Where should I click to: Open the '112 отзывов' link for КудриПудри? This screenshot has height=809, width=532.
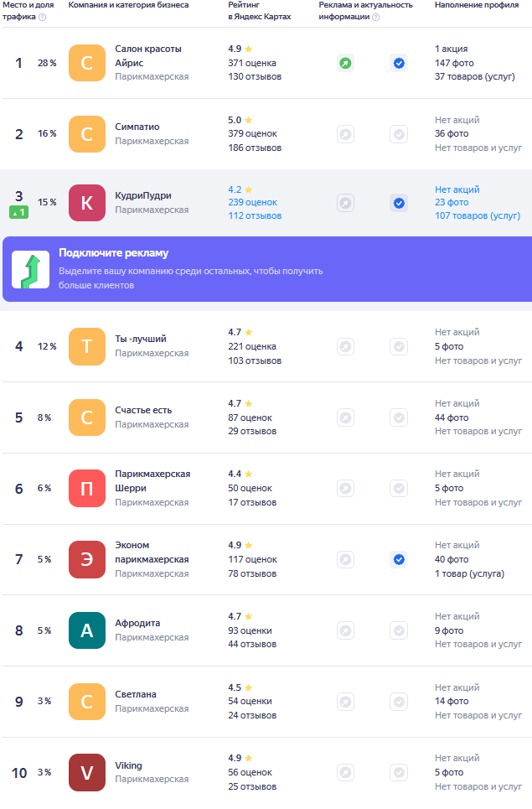tap(255, 215)
